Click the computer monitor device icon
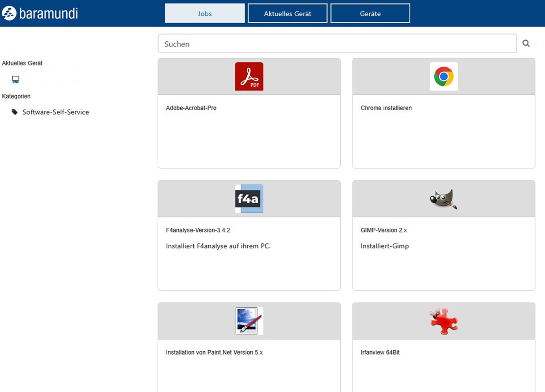Image resolution: width=545 pixels, height=392 pixels. (x=15, y=80)
